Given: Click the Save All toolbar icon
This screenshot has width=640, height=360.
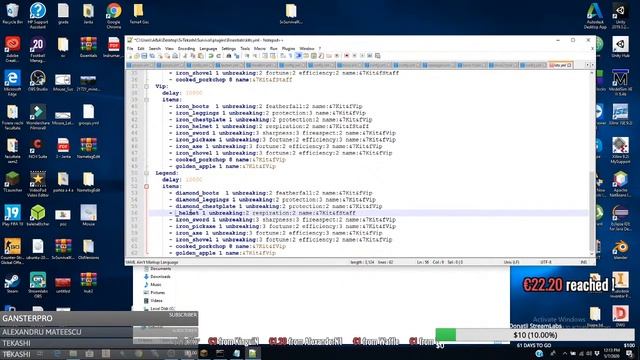Looking at the screenshot, I should coord(152,56).
